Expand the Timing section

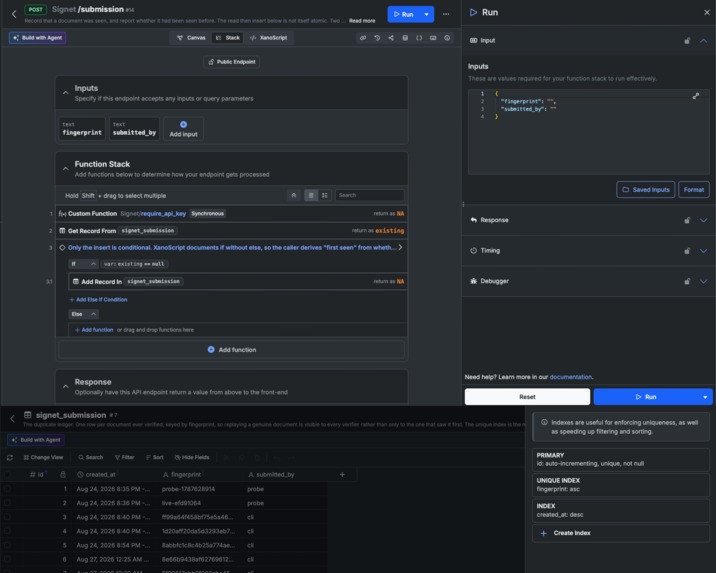click(x=704, y=251)
